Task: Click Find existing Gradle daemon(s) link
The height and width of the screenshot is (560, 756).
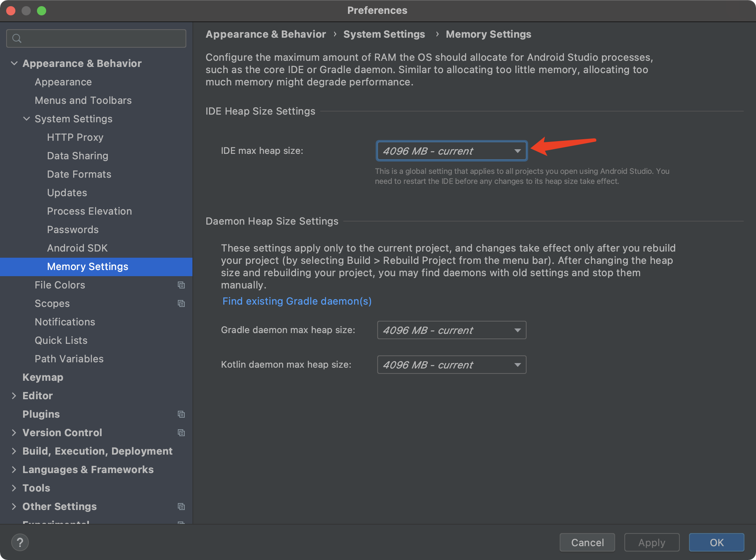Action: click(x=297, y=301)
